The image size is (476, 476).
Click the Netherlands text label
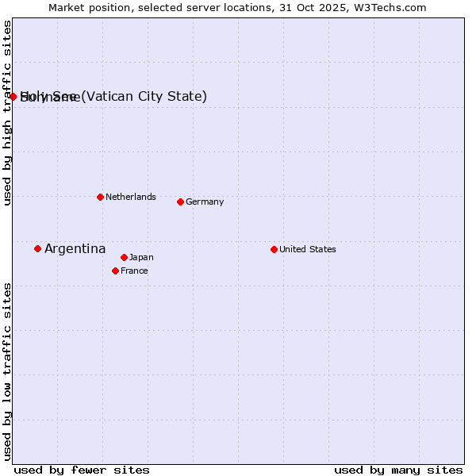tap(130, 197)
